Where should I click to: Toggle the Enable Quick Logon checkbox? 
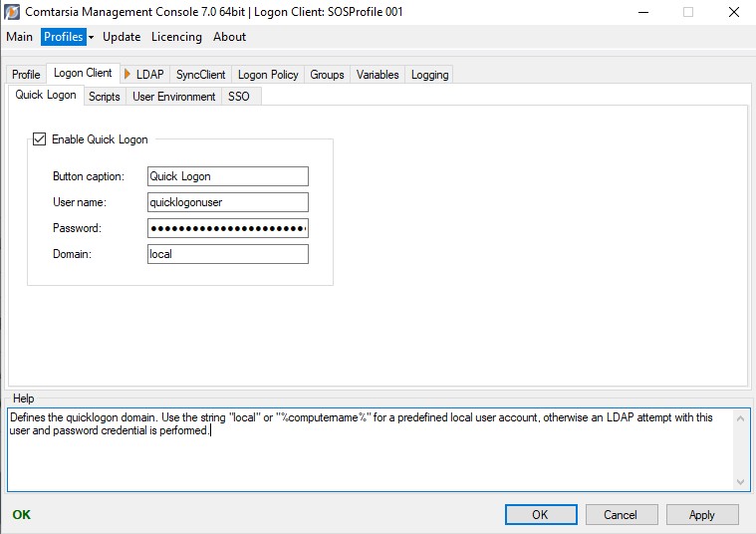(39, 138)
